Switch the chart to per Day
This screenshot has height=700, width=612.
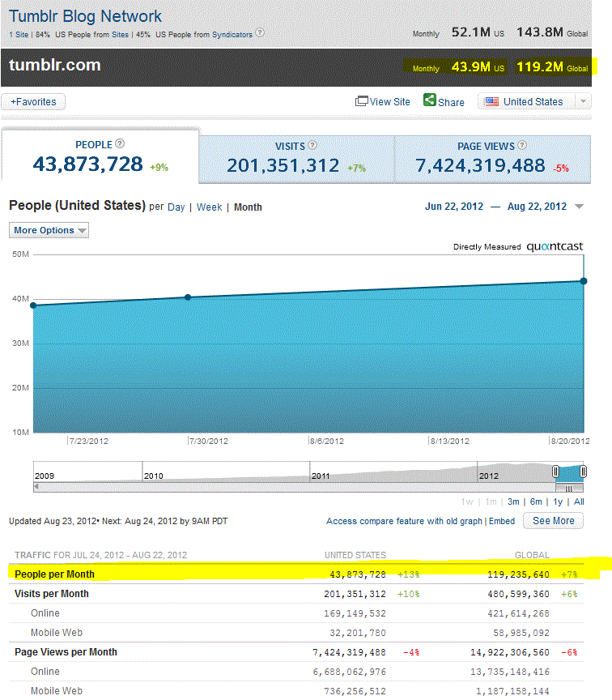click(176, 207)
